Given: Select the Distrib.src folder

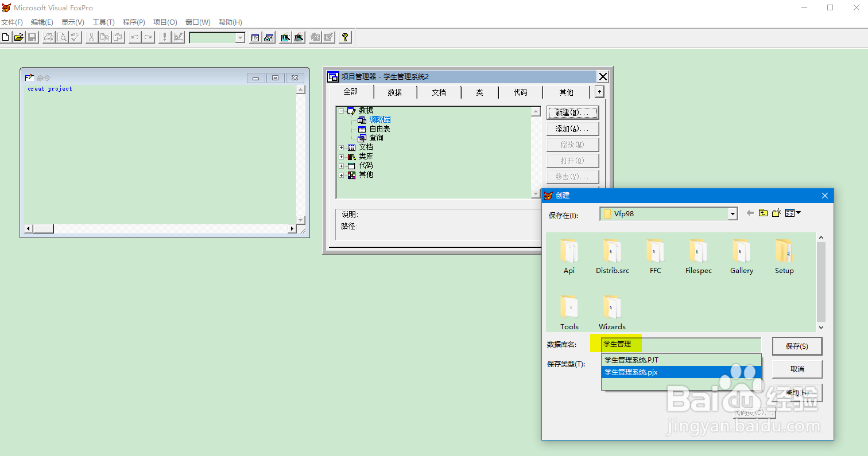Looking at the screenshot, I should click(x=613, y=257).
